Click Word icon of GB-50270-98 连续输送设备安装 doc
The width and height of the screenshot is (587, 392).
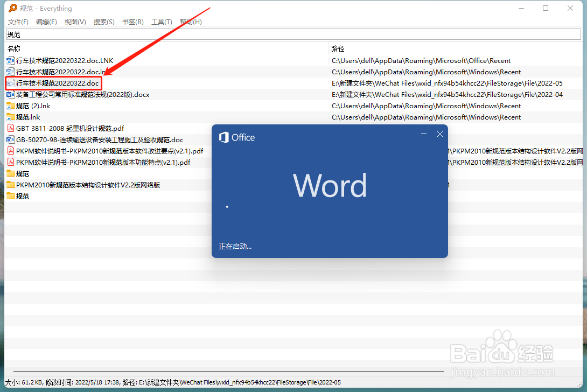[x=10, y=139]
